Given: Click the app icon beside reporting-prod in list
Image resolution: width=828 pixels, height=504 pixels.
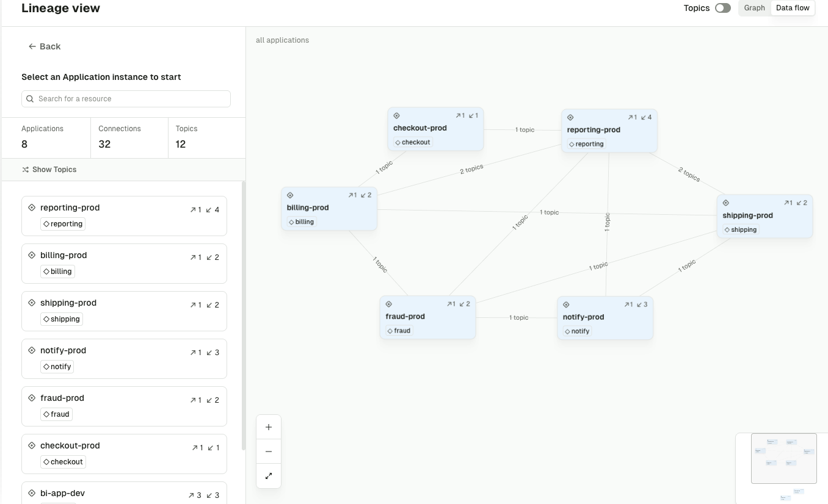Looking at the screenshot, I should (32, 207).
